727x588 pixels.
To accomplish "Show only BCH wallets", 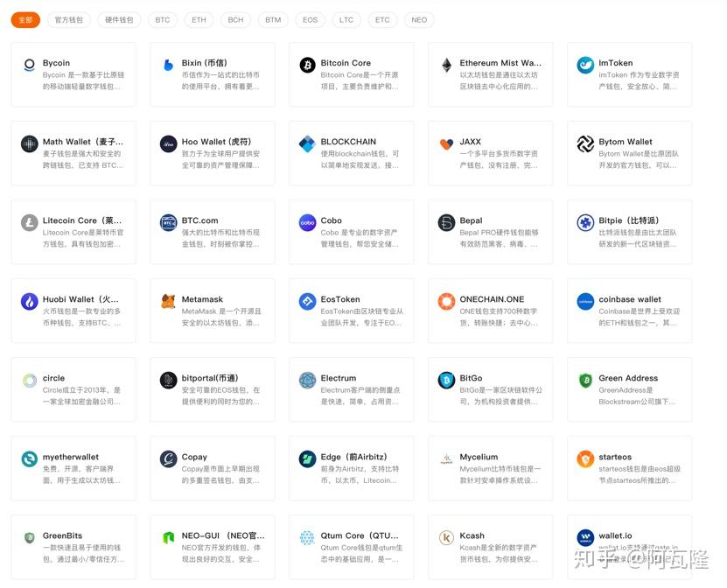I will click(235, 20).
